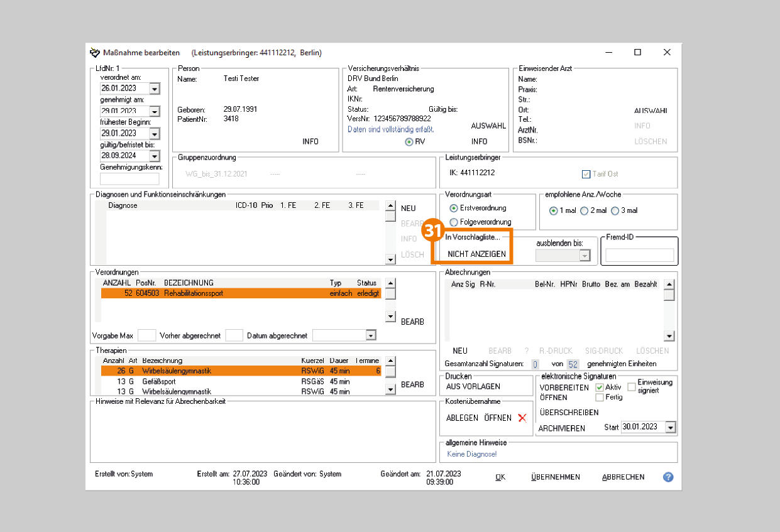Click the blue help question mark icon

[x=668, y=477]
